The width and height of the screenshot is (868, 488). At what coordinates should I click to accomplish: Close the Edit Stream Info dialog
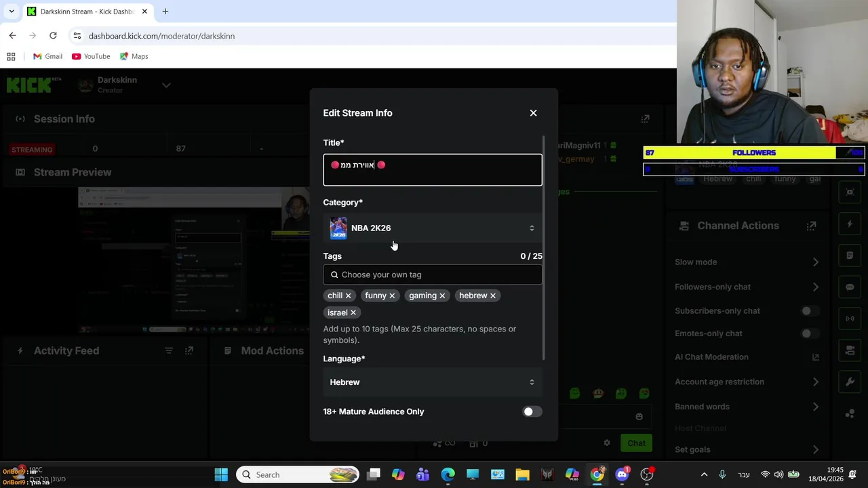tap(533, 113)
